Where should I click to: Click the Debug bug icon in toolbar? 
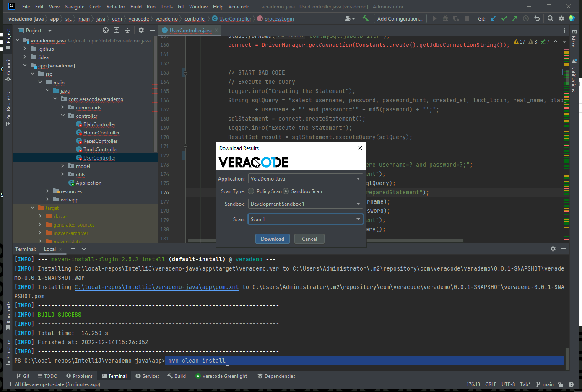[445, 18]
